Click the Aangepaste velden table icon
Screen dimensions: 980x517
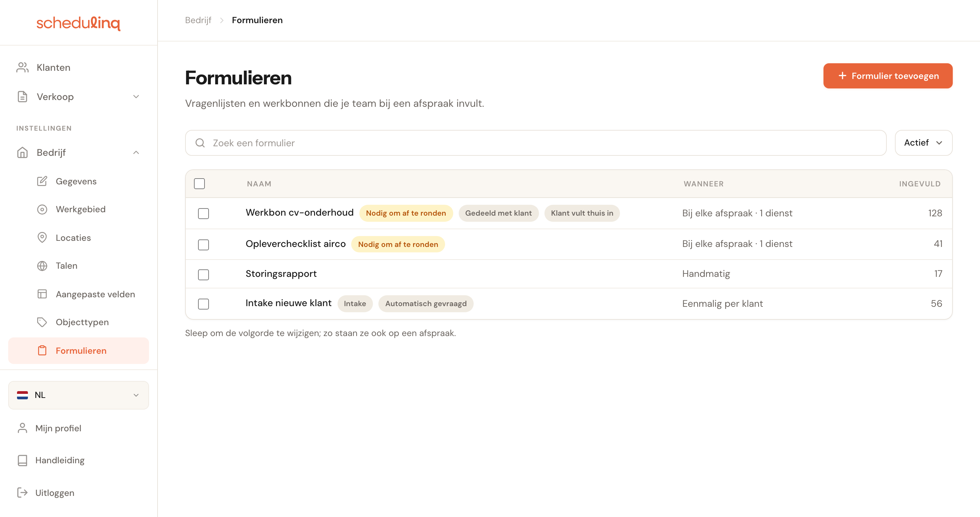42,294
